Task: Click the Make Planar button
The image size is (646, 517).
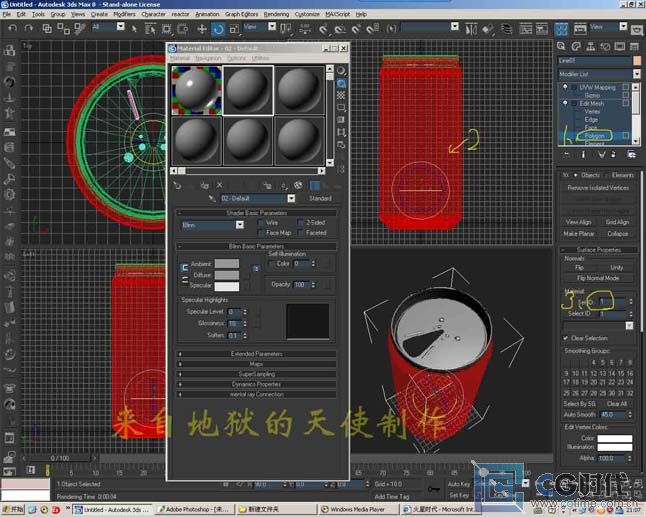Action: (578, 234)
